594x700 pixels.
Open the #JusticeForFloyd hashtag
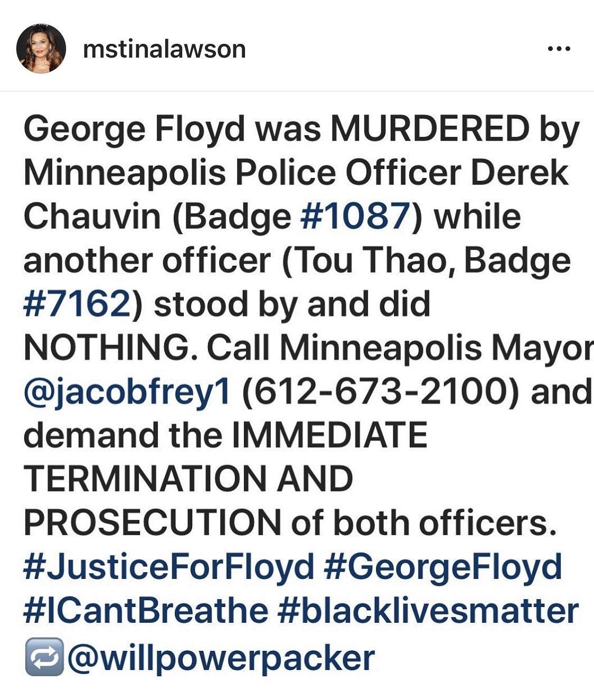point(169,567)
